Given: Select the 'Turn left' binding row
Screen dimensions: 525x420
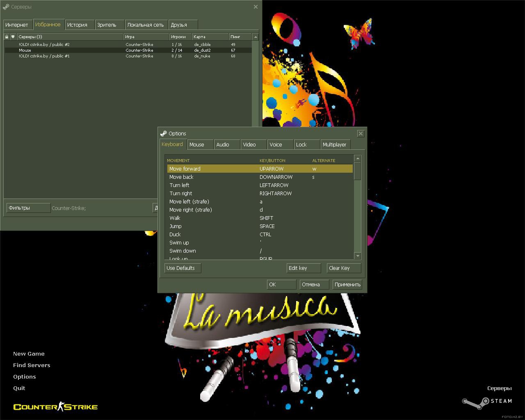Looking at the screenshot, I should point(260,185).
